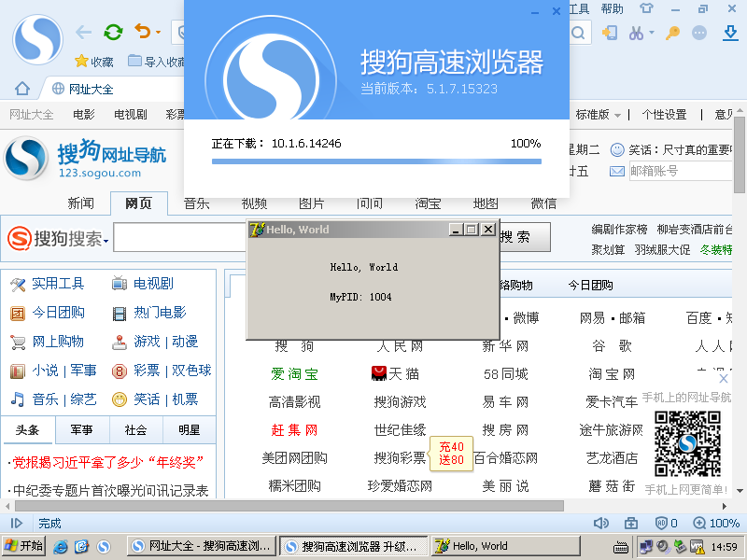Click the Sogou search text field

180,237
